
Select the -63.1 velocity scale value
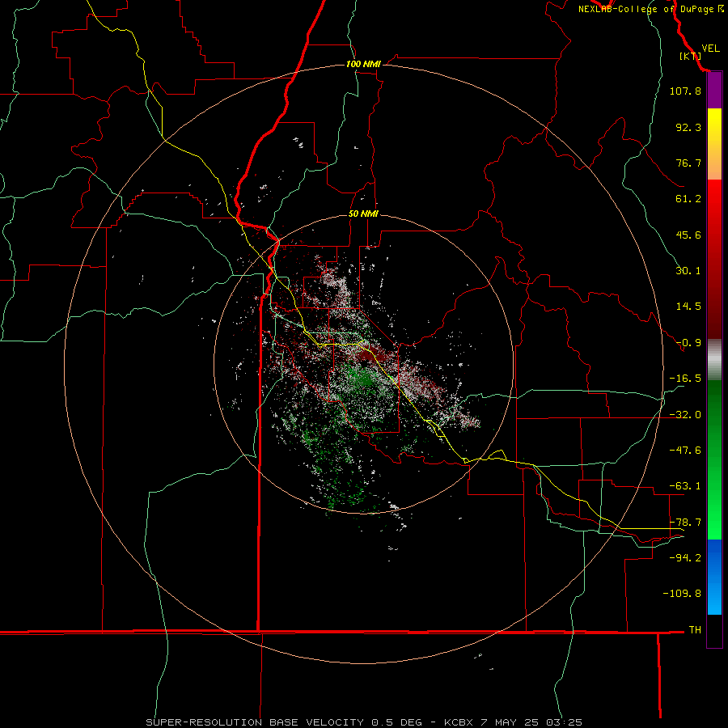(685, 486)
